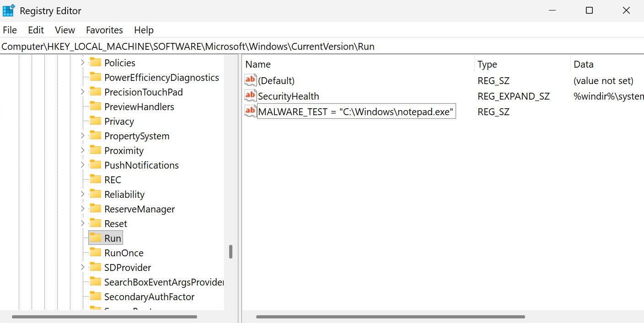Expand the SDProvider key
644x323 pixels.
(x=83, y=267)
